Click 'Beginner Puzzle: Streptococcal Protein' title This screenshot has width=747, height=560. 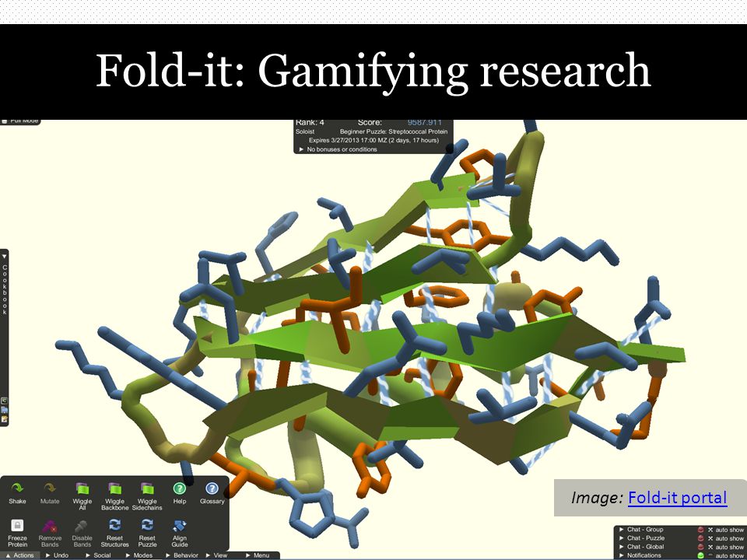click(x=394, y=131)
